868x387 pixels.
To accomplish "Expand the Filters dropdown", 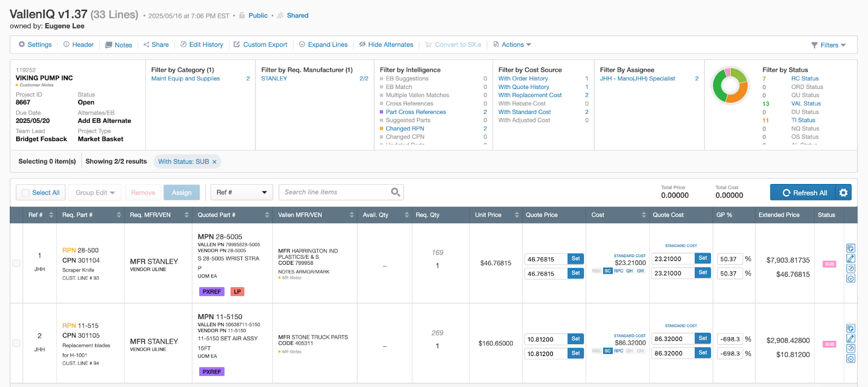I will pyautogui.click(x=828, y=45).
